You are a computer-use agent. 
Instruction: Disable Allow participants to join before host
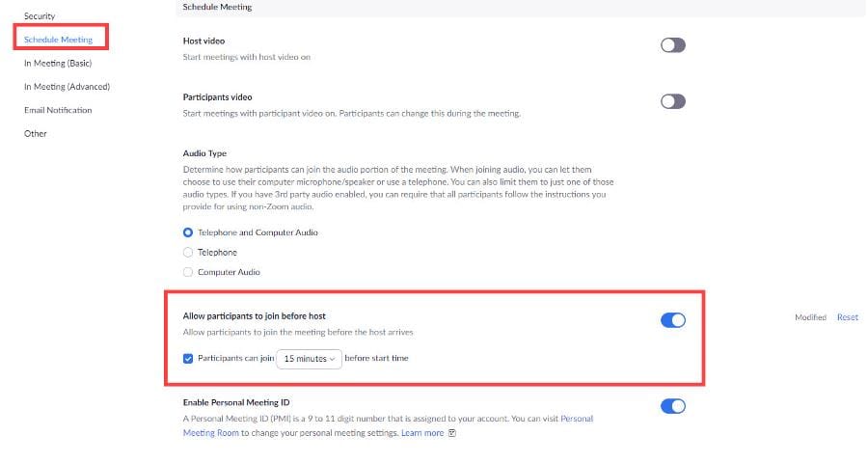(672, 320)
